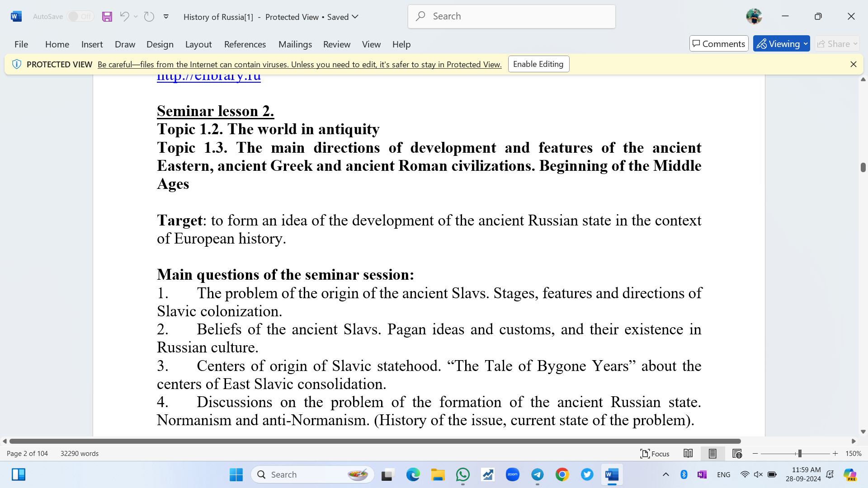Image resolution: width=868 pixels, height=488 pixels.
Task: Click the Protected View shield icon
Action: [x=17, y=64]
